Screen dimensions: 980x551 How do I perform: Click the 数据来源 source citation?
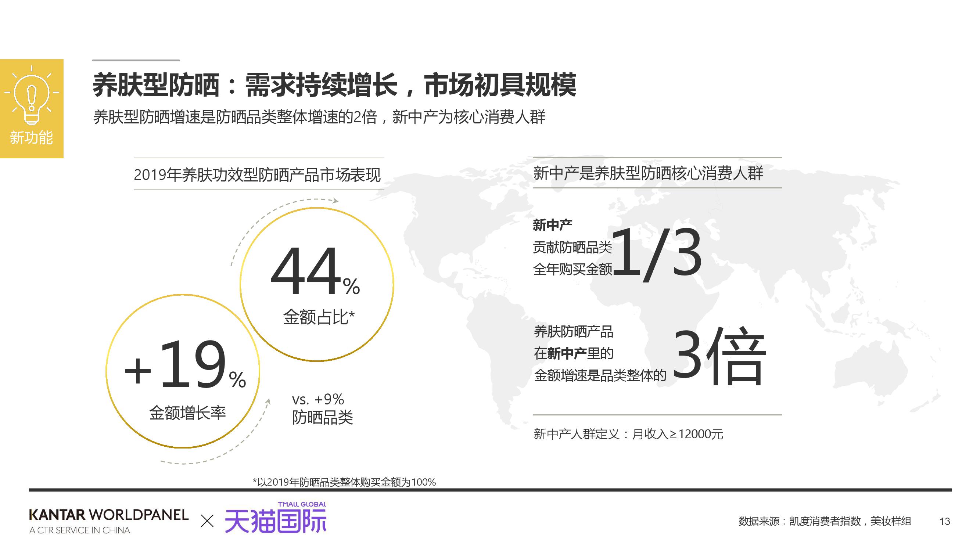825,521
